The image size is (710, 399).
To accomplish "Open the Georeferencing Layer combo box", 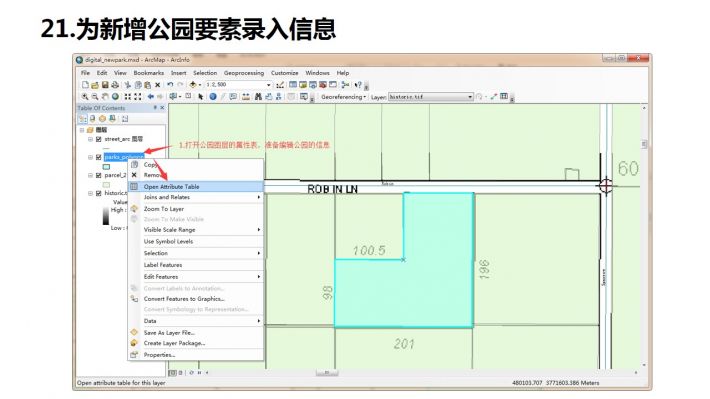I will click(431, 97).
